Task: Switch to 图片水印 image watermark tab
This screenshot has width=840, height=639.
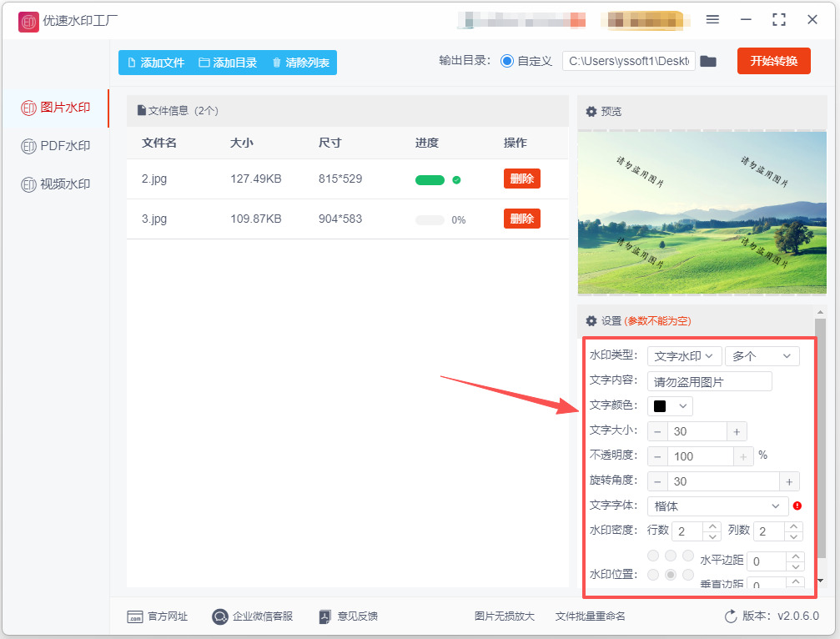Action: [56, 108]
